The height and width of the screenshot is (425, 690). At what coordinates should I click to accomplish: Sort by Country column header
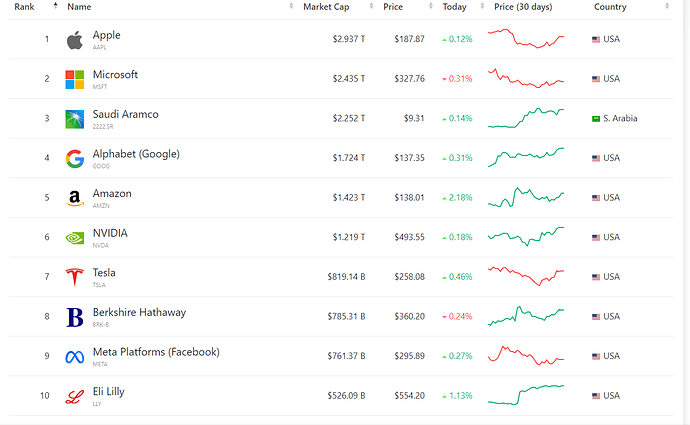pos(610,7)
